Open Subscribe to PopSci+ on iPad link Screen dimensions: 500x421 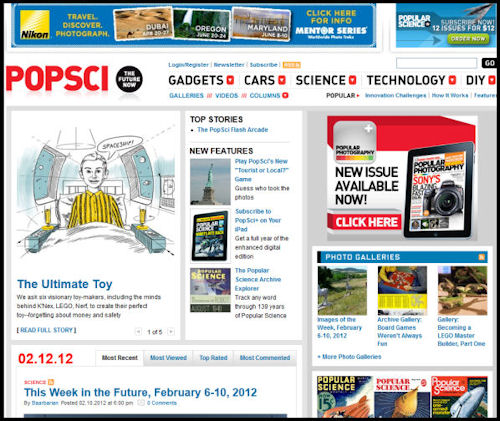[258, 220]
